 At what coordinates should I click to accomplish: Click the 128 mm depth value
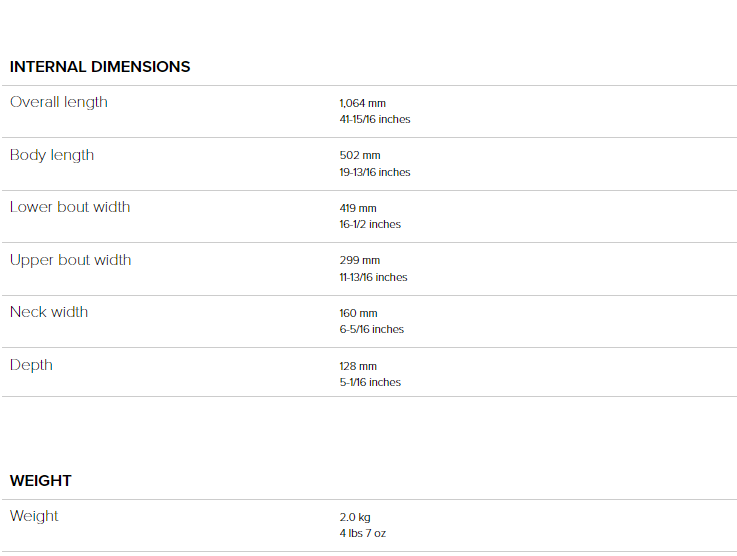click(358, 366)
